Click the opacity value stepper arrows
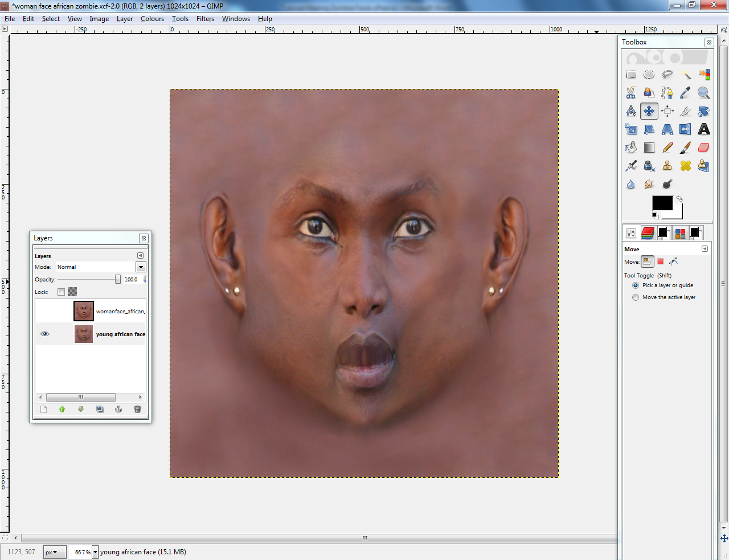Screen dimensions: 729x560 pyautogui.click(x=145, y=279)
